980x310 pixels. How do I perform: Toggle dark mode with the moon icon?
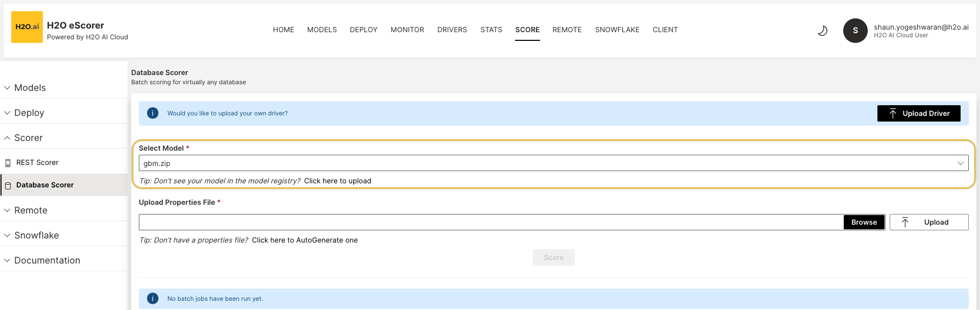coord(822,31)
